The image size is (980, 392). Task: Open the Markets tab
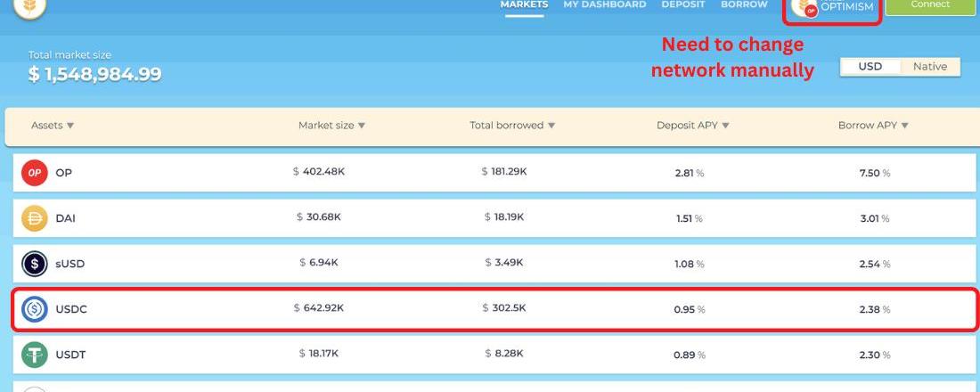524,4
